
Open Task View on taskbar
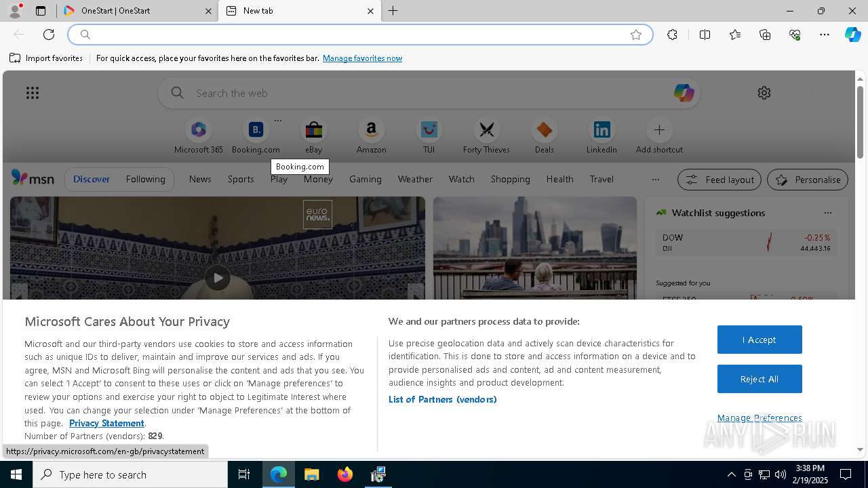[x=244, y=474]
